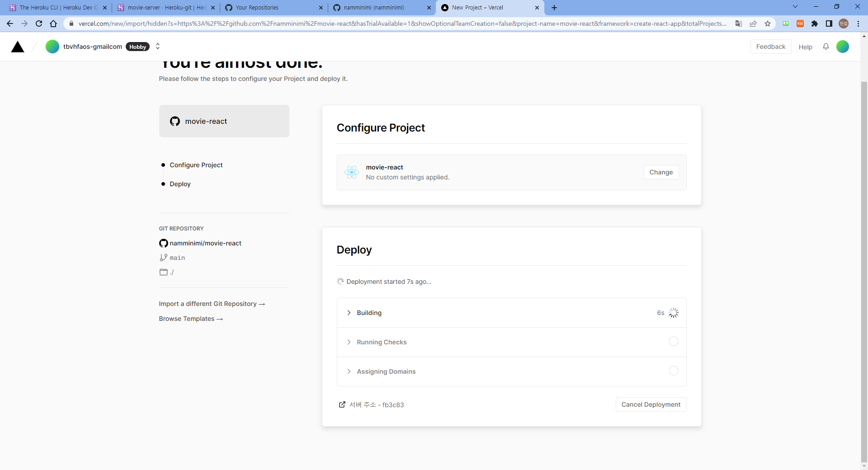This screenshot has height=470, width=868.
Task: Open the notifications bell
Action: (826, 47)
